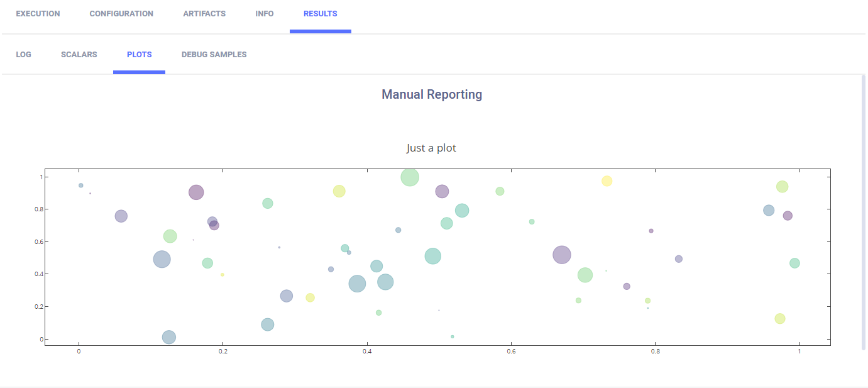Click the blue-gray bubble touching the bottom axis

tap(168, 337)
